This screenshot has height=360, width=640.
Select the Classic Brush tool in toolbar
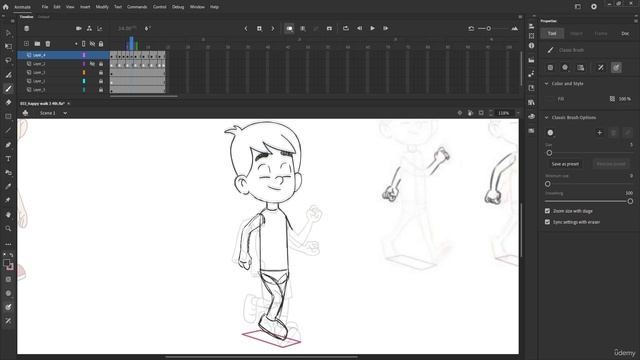[x=8, y=89]
